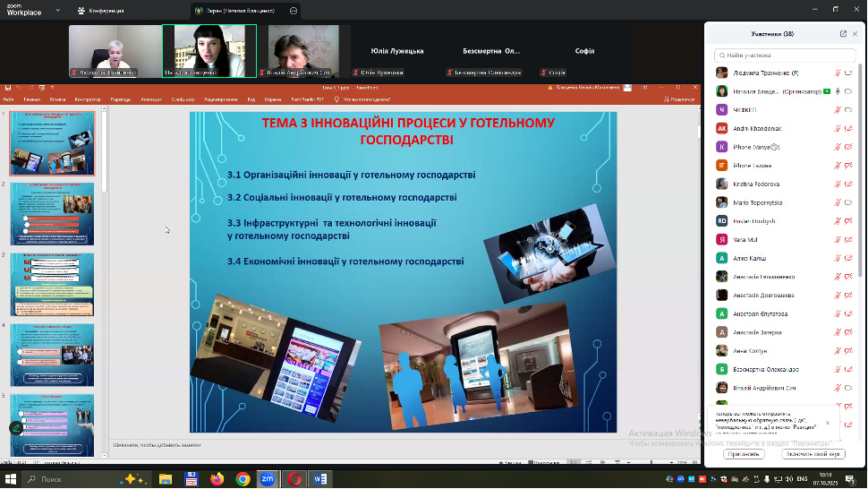Open Firefox from the taskbar
Image resolution: width=868 pixels, height=489 pixels.
click(217, 479)
